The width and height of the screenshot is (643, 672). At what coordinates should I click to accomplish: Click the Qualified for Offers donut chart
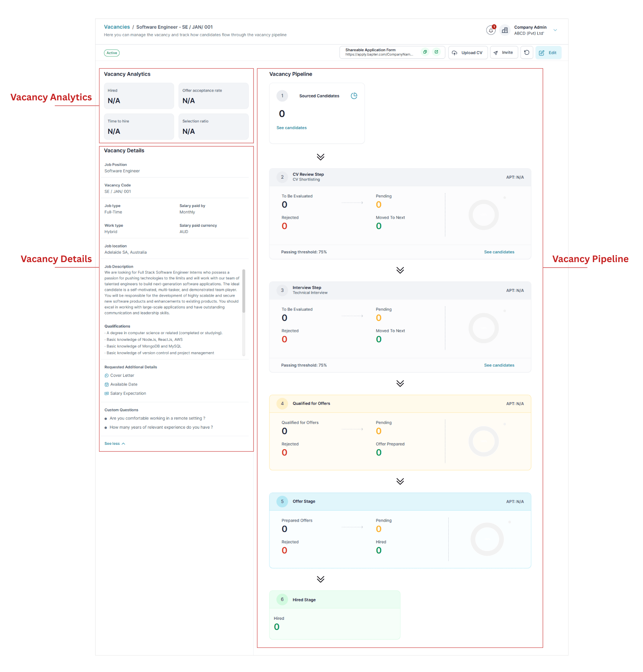click(484, 442)
